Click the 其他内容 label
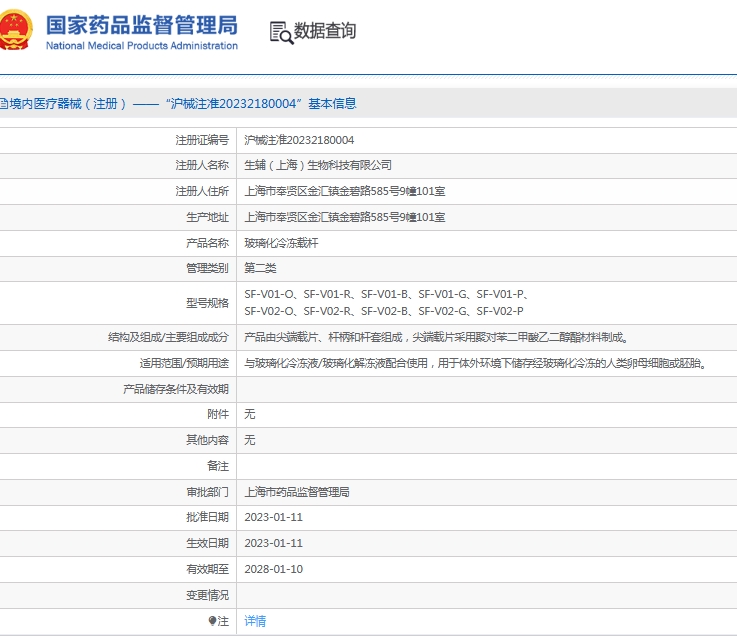 [207, 440]
